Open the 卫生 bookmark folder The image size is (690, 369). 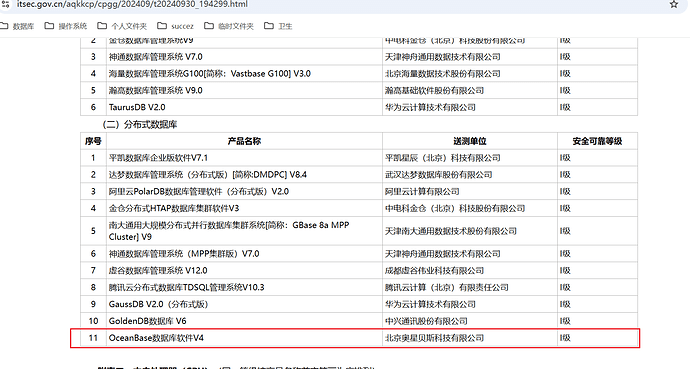click(278, 26)
